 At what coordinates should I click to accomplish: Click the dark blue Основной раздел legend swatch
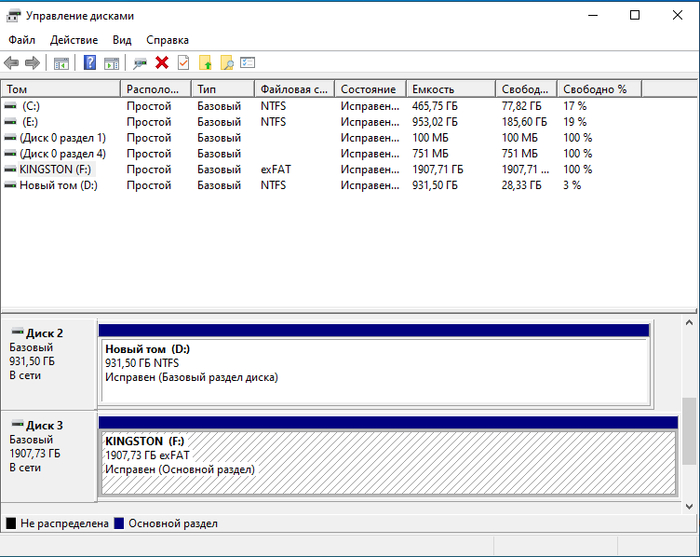[119, 523]
